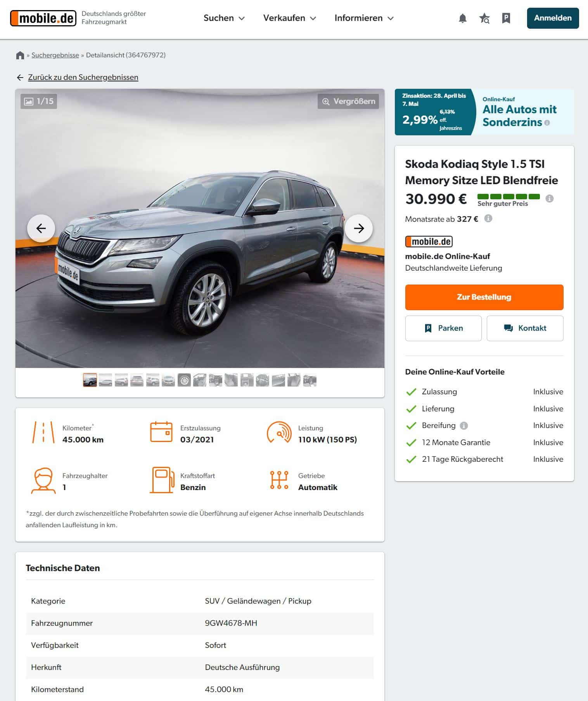Click Vergrößern to enlarge the photo
Screen dimensions: 588x701
348,101
